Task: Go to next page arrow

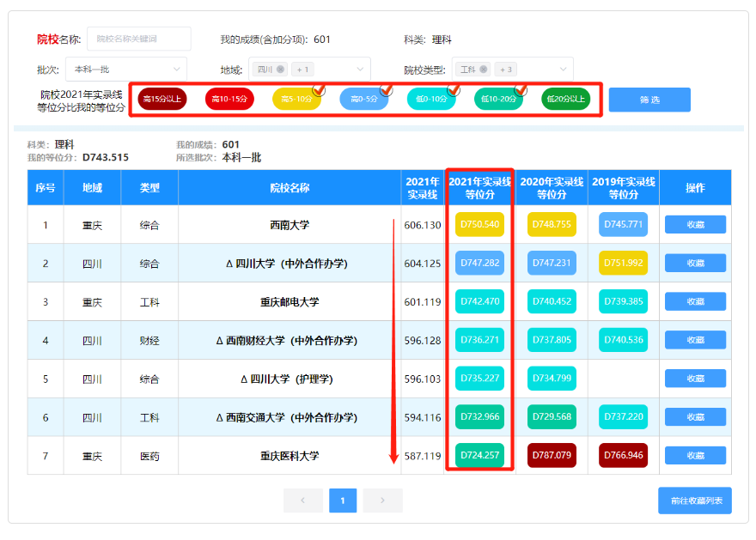Action: 382,501
